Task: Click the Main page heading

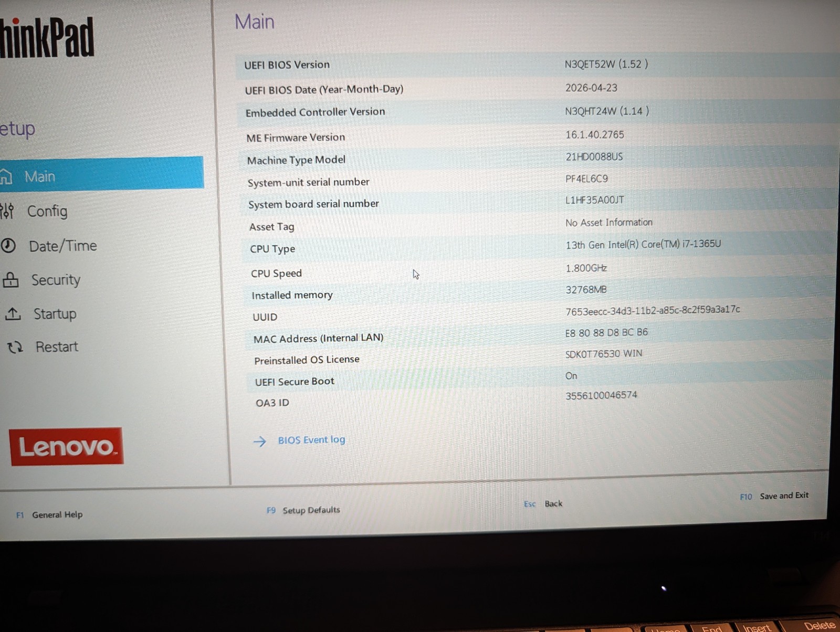Action: (255, 22)
